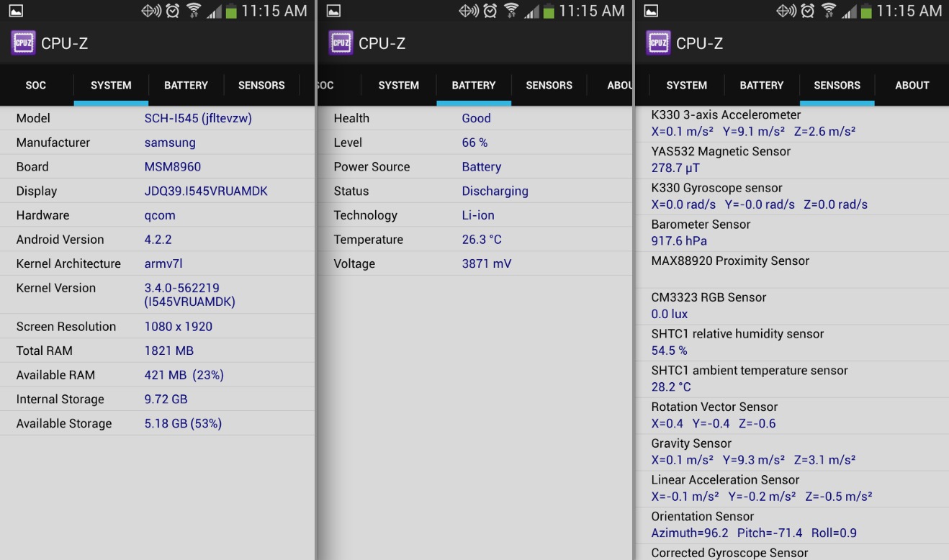Select the SENSORS tab in the left screen
949x560 pixels.
point(261,85)
